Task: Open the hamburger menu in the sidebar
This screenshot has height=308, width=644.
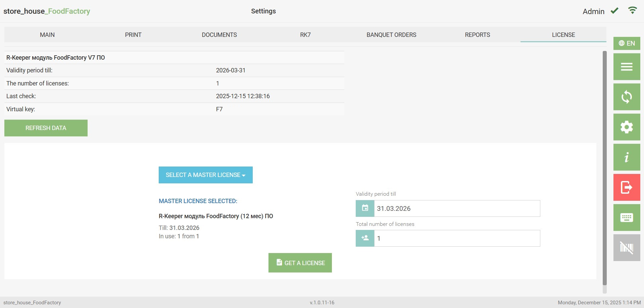Action: pos(627,67)
